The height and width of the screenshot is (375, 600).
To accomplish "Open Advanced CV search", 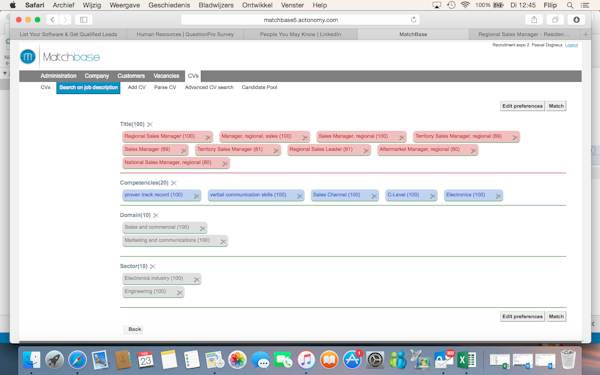I will point(209,87).
